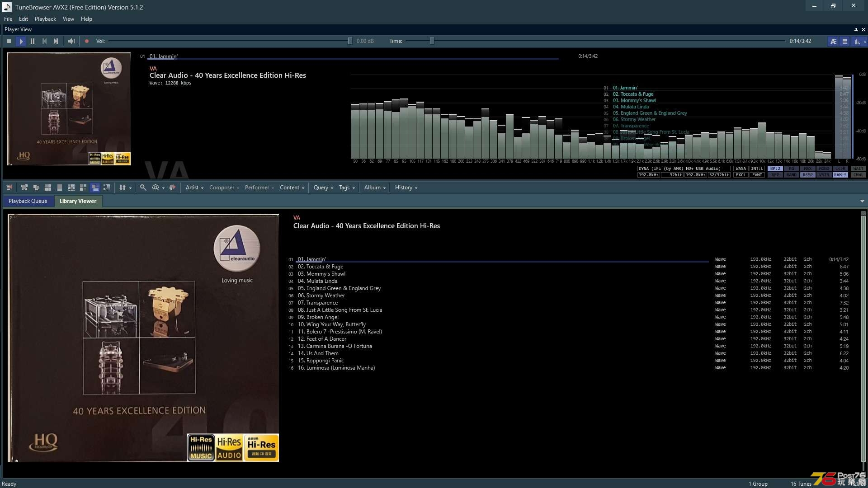868x488 pixels.
Task: Open the Playback menu
Action: point(45,19)
